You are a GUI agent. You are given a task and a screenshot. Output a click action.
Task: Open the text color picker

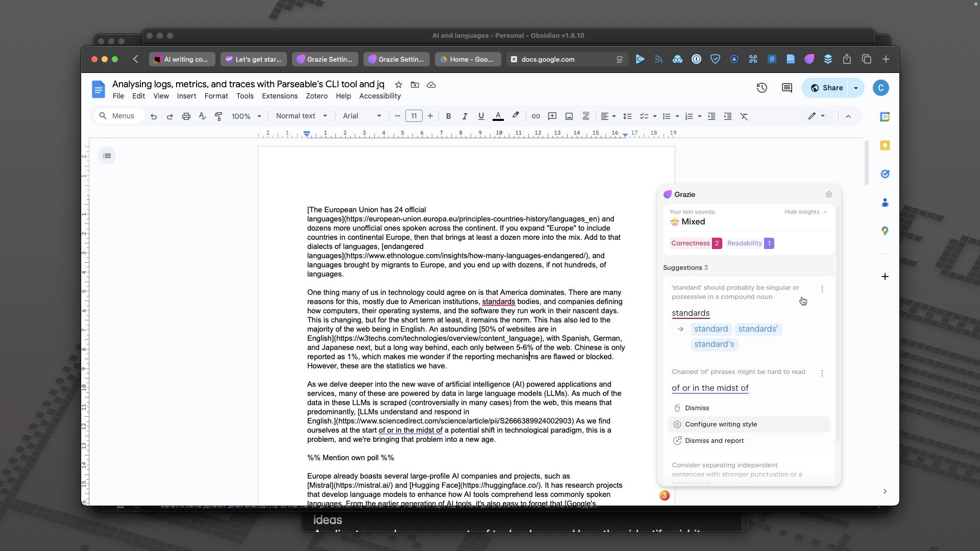coord(498,116)
